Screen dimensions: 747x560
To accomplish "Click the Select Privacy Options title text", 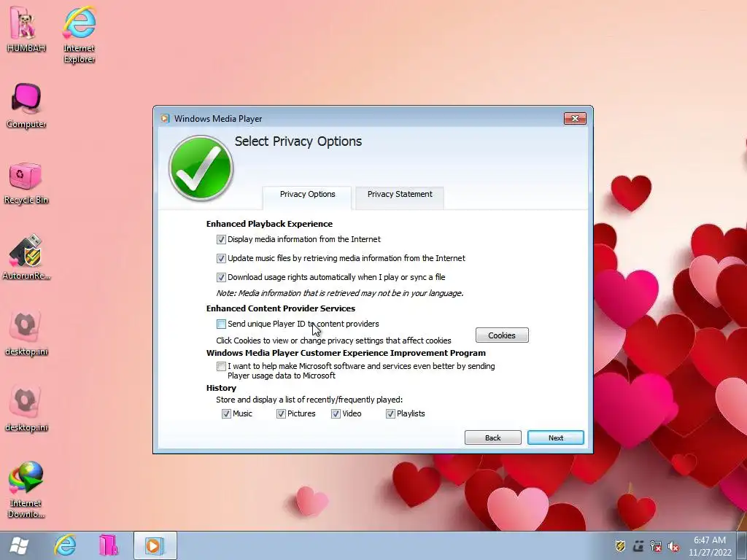I will pos(298,141).
